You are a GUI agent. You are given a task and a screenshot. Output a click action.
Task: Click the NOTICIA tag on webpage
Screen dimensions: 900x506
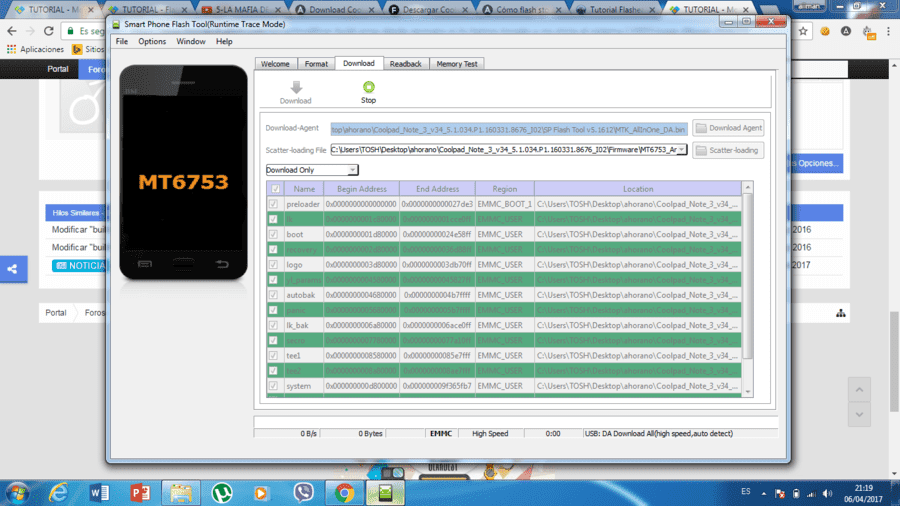tap(79, 266)
